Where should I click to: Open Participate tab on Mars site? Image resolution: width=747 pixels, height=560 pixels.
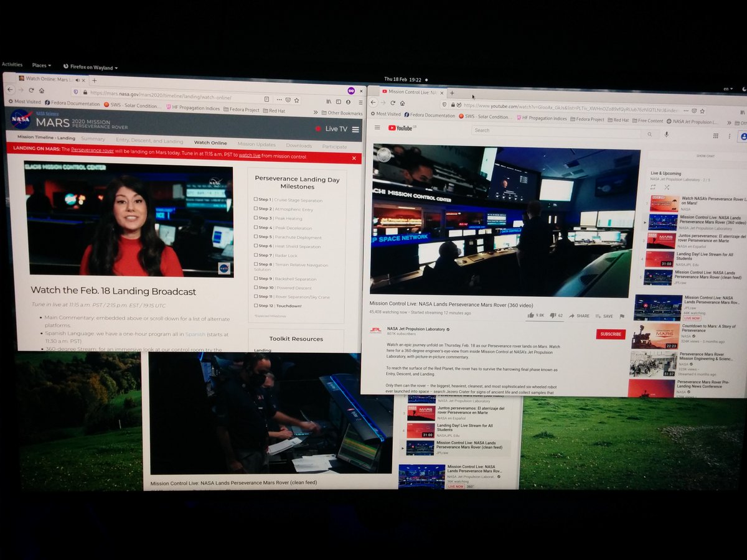pos(334,147)
